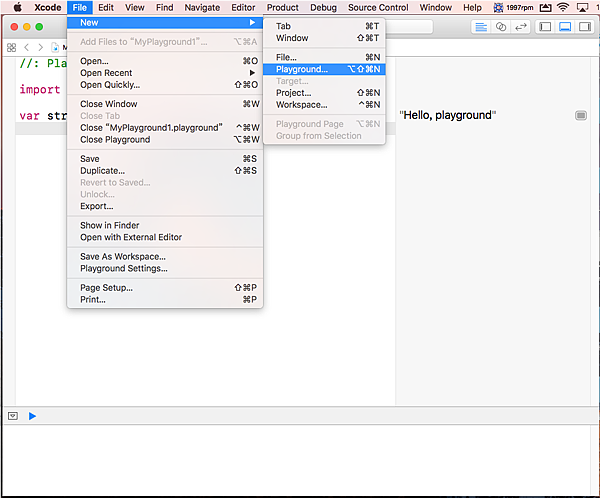Image resolution: width=600 pixels, height=498 pixels.
Task: Expand the New submenu arrow
Action: 252,23
